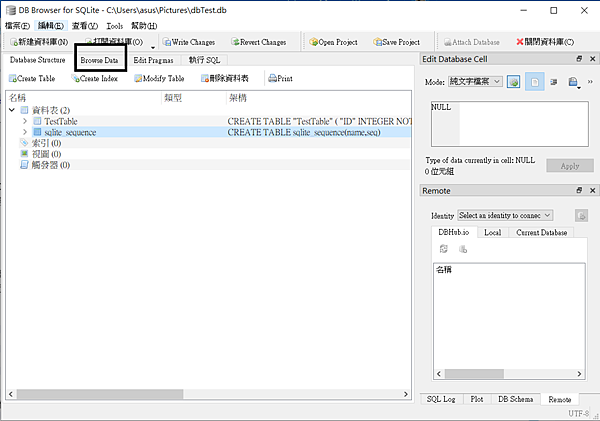Switch to DB Schema bottom tab

click(x=515, y=399)
